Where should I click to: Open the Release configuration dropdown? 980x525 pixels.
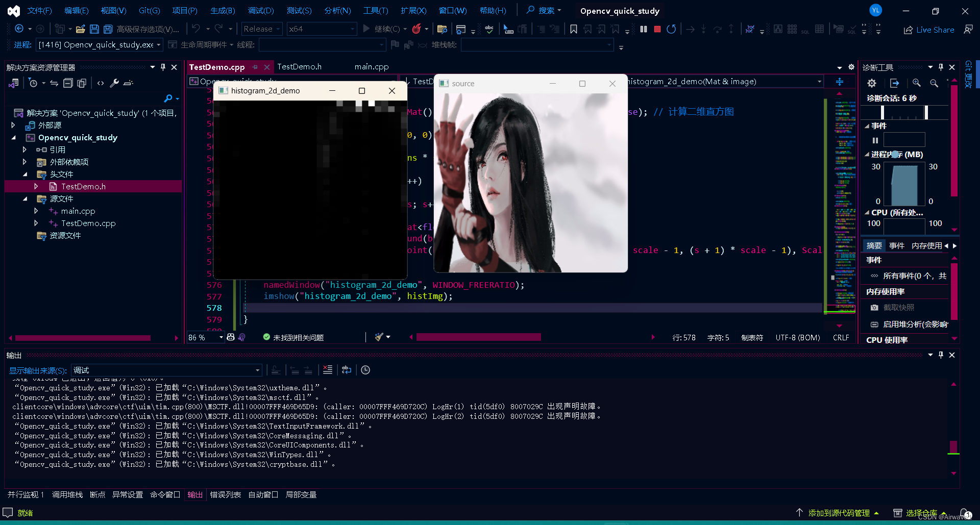[x=262, y=29]
